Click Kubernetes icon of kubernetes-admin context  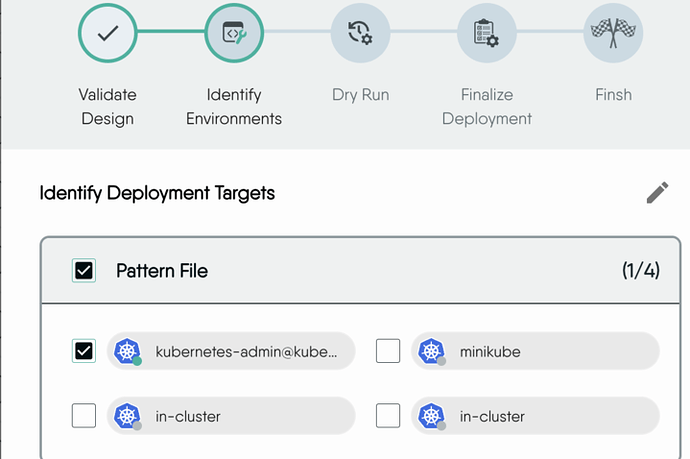pyautogui.click(x=127, y=351)
